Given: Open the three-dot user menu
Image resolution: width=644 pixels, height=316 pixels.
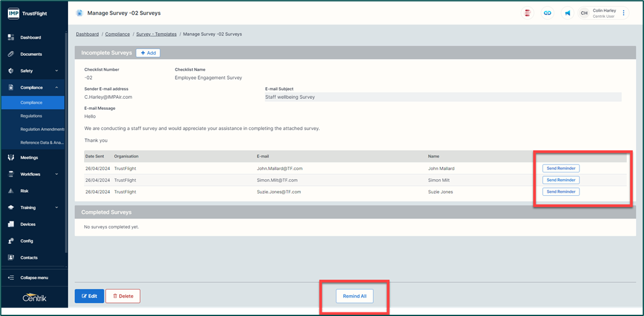Looking at the screenshot, I should [624, 13].
